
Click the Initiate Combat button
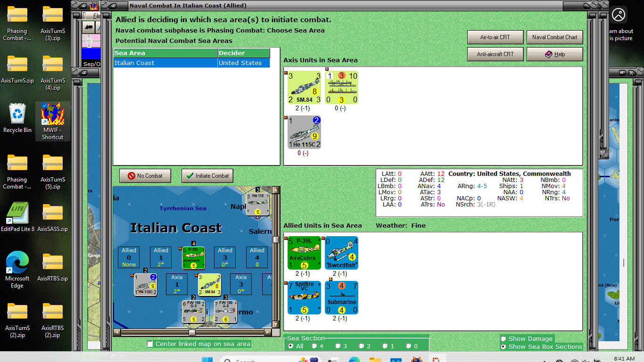pos(208,176)
